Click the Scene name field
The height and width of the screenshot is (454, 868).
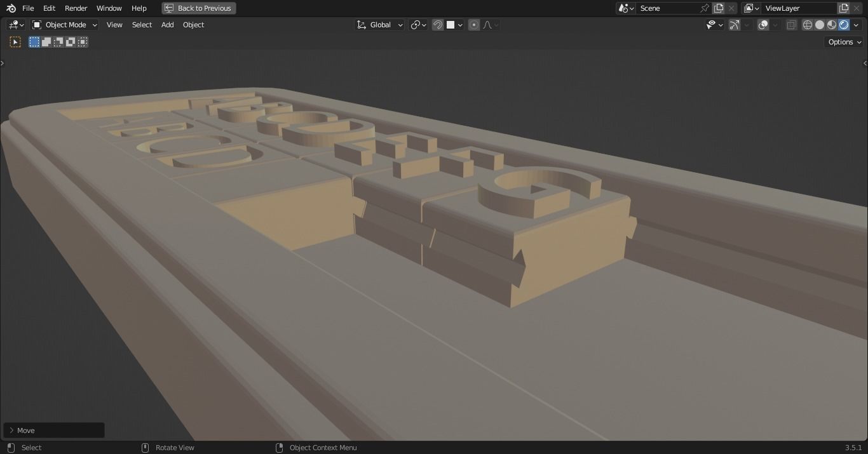tap(667, 8)
